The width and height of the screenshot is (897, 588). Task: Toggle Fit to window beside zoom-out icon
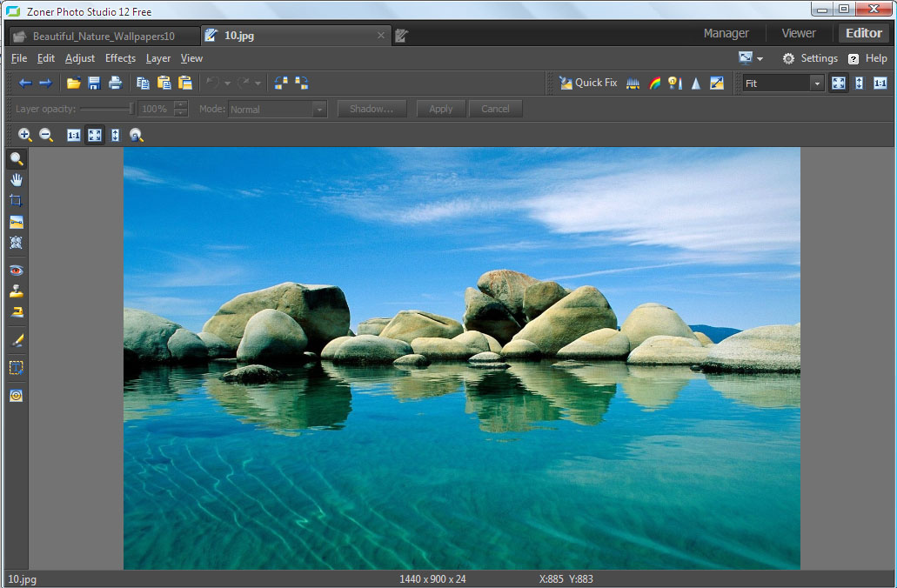[95, 135]
